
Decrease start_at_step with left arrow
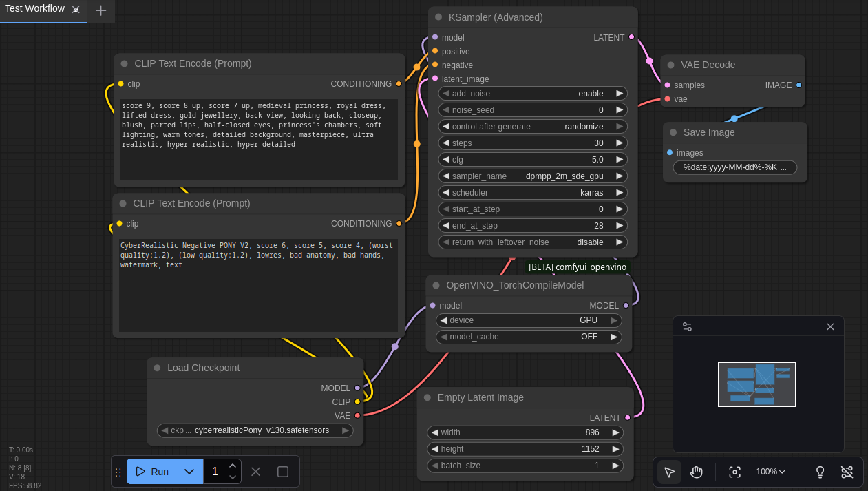point(446,209)
